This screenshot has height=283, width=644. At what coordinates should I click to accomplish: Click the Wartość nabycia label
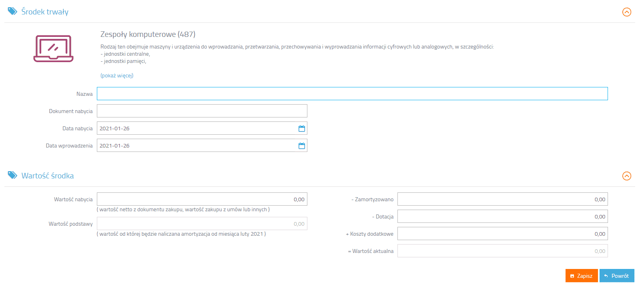[x=73, y=199]
